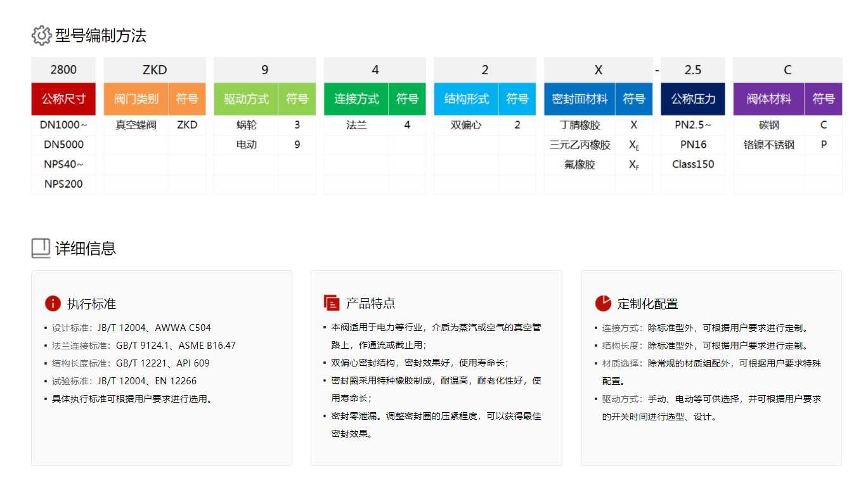
Task: Select the 2800 model code box
Action: [x=63, y=70]
